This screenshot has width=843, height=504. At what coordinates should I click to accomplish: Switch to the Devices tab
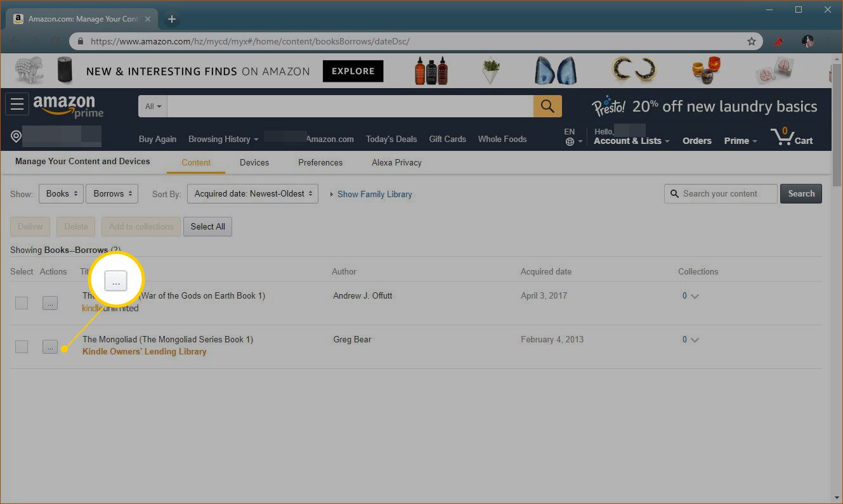click(254, 162)
